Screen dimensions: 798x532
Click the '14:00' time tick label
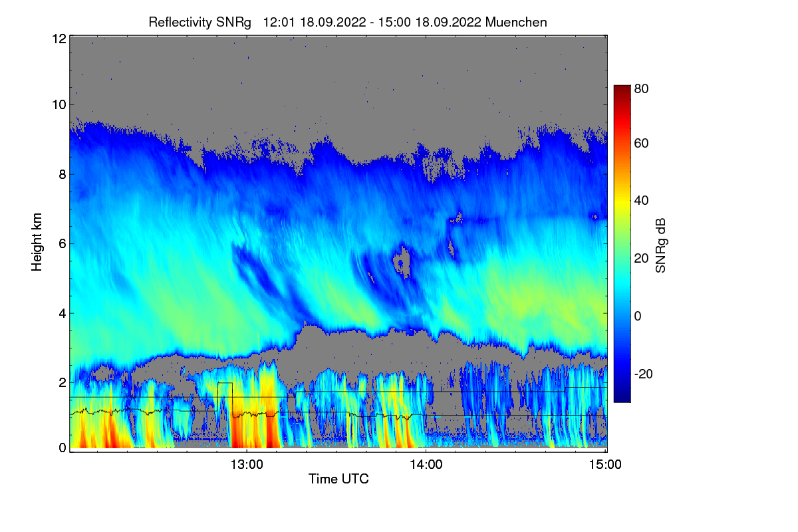point(426,465)
